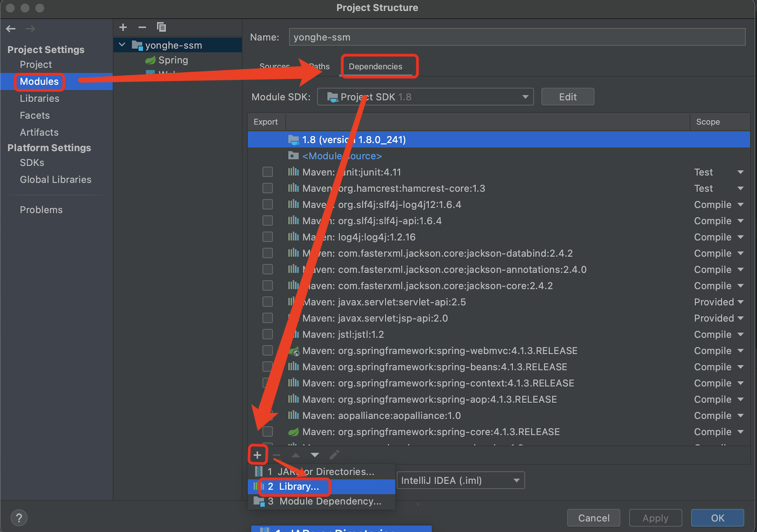This screenshot has width=757, height=532.
Task: Add a new module with plus icon
Action: pos(123,27)
